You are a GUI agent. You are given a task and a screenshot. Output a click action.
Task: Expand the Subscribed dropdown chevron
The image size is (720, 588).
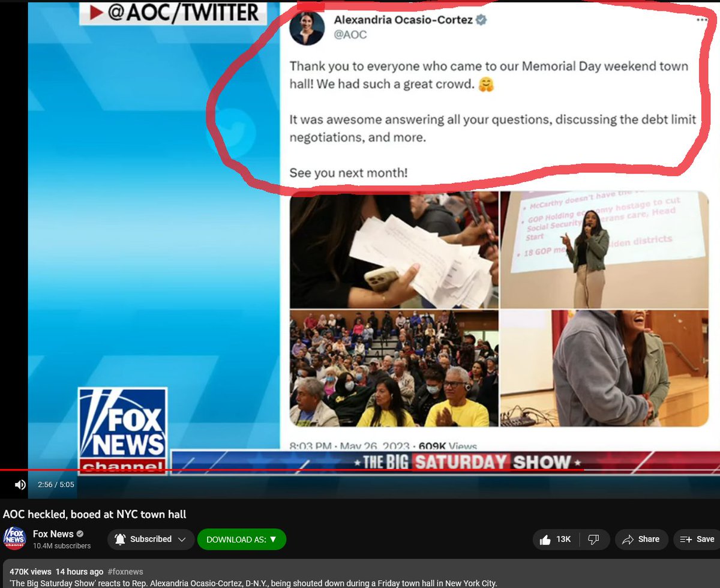182,539
